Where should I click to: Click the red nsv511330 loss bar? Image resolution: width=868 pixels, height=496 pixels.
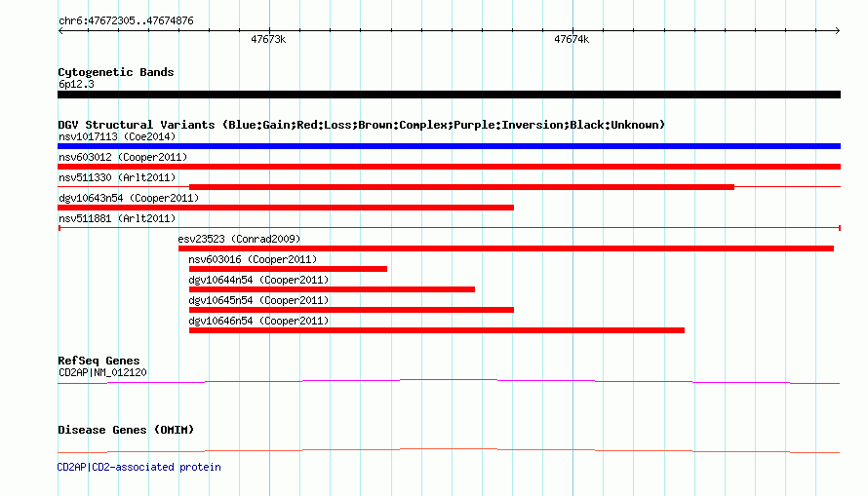pyautogui.click(x=461, y=187)
